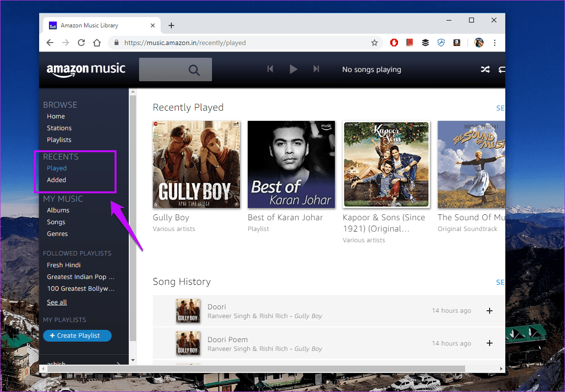565x392 pixels.
Task: Add Doori song with plus icon
Action: pyautogui.click(x=489, y=311)
